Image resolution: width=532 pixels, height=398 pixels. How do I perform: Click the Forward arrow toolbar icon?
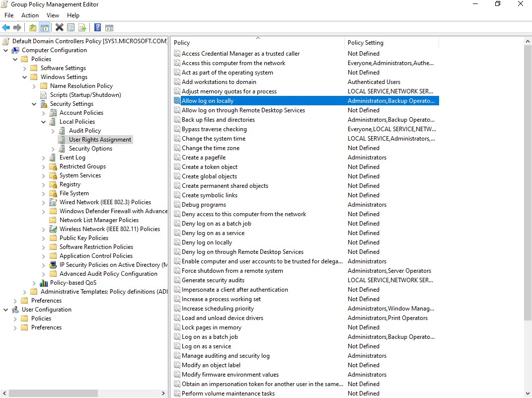[x=17, y=27]
